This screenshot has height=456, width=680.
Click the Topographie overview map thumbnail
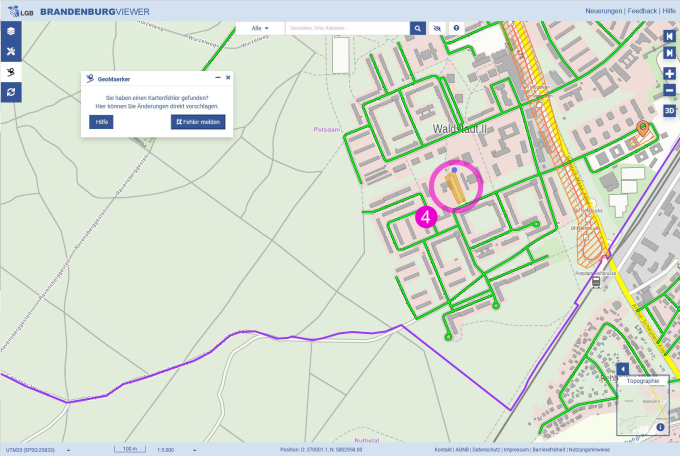643,405
